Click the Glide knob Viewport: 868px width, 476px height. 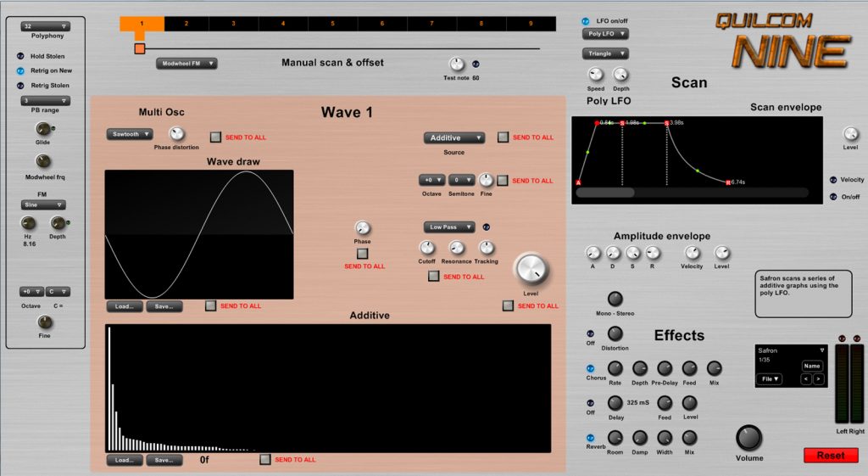pyautogui.click(x=42, y=129)
